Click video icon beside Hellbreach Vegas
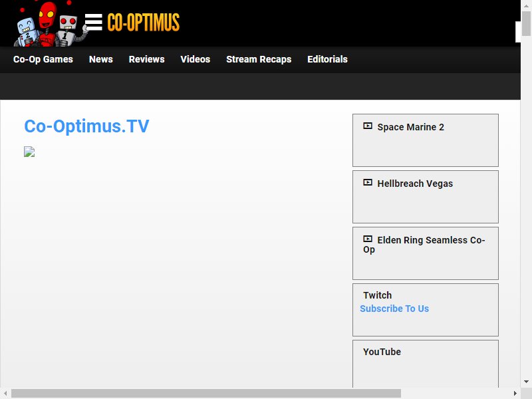 (368, 182)
